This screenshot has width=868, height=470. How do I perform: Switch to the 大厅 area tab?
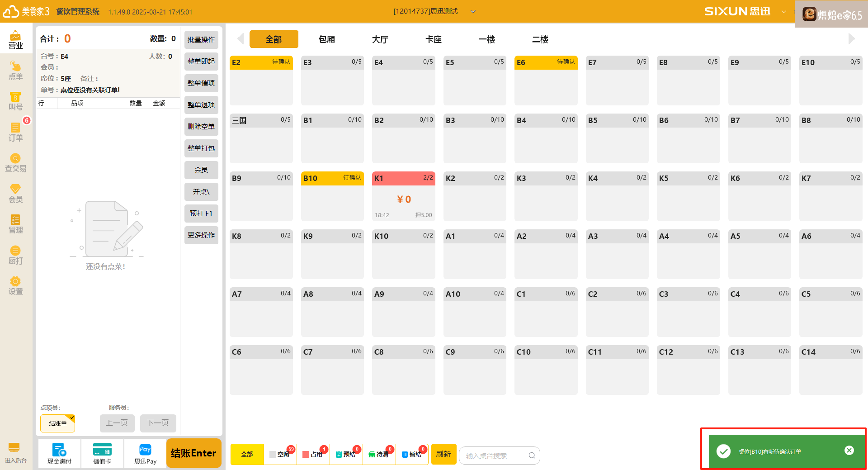[380, 39]
